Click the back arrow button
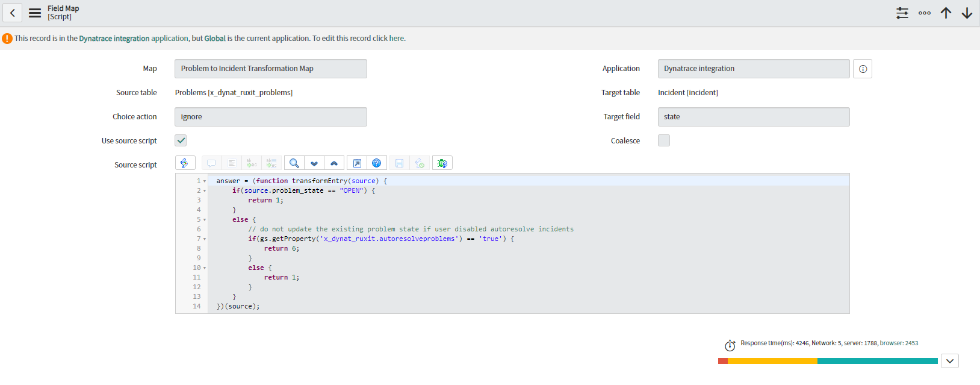980x385 pixels. coord(13,13)
